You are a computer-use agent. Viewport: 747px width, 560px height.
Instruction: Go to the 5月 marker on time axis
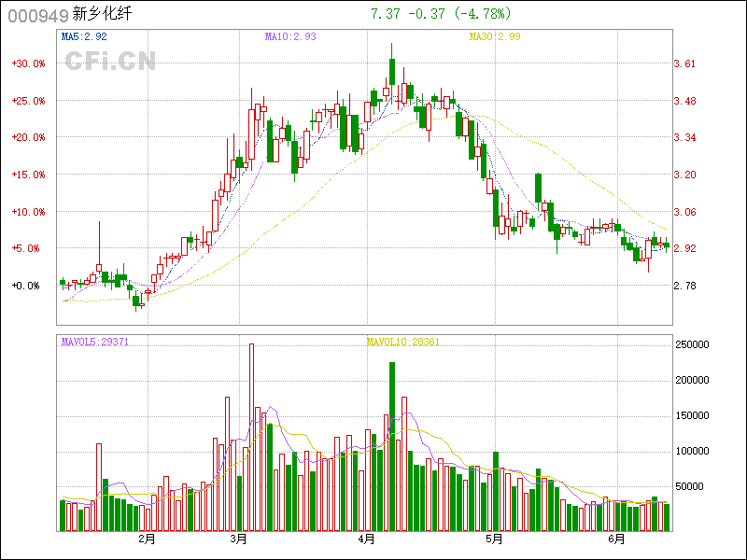click(x=494, y=539)
